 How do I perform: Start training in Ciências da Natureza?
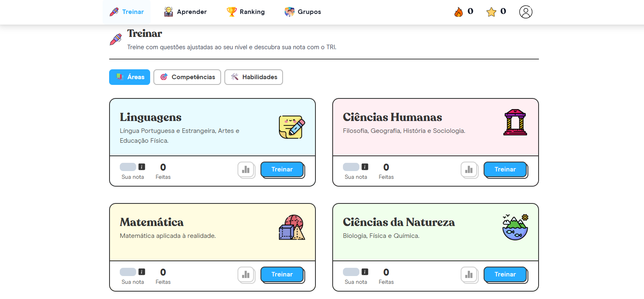coord(505,274)
